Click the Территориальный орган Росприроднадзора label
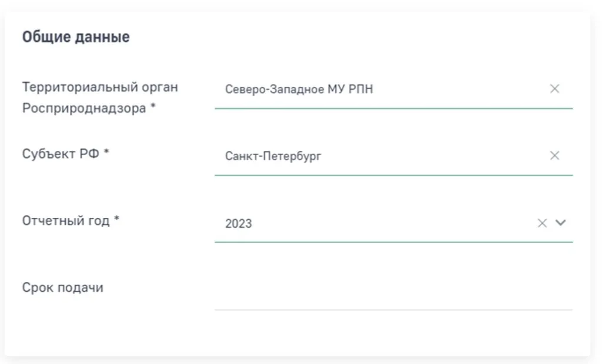The height and width of the screenshot is (364, 602). [x=100, y=97]
